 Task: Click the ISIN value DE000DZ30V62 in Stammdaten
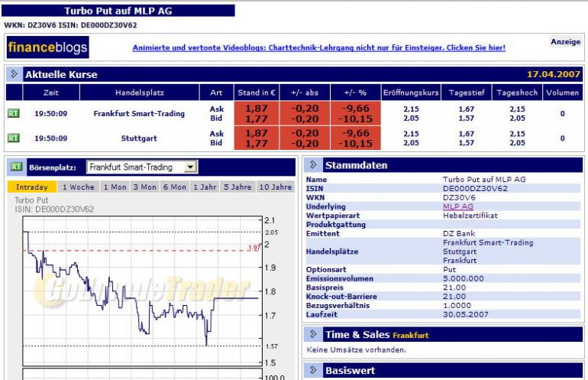pyautogui.click(x=475, y=189)
